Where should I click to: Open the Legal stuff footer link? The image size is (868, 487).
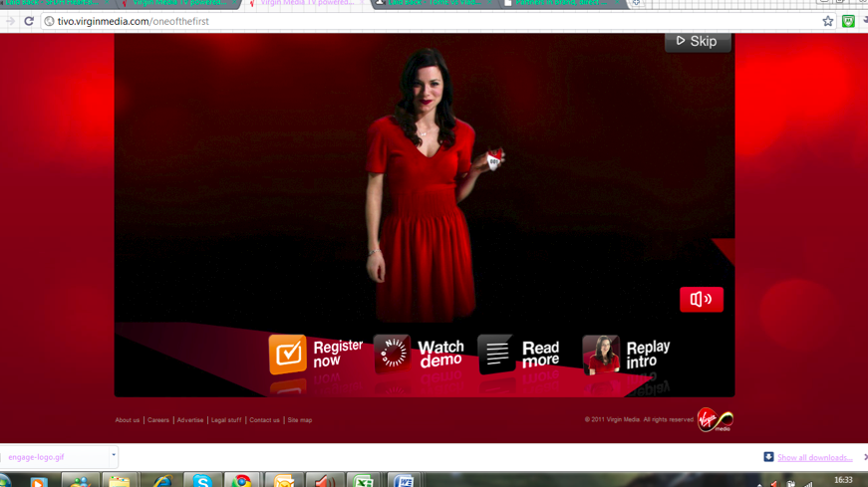226,420
